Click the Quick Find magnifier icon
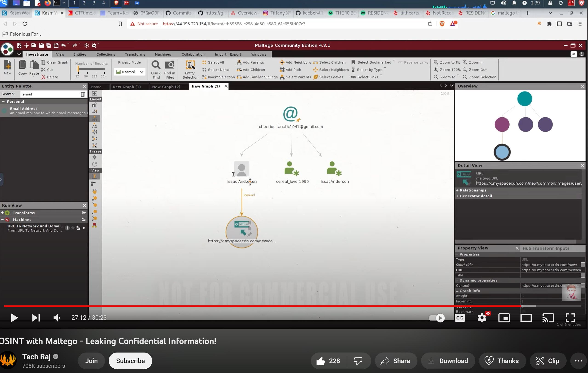The image size is (588, 373). (156, 65)
